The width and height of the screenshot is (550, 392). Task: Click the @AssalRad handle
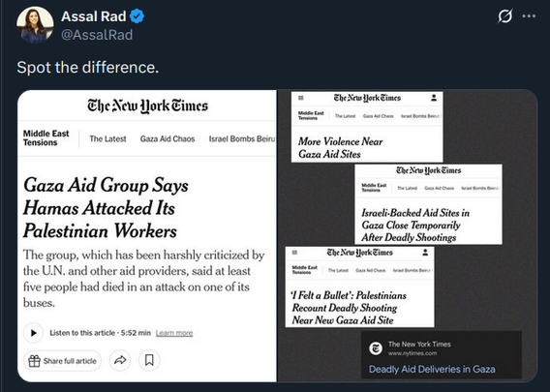coord(97,35)
